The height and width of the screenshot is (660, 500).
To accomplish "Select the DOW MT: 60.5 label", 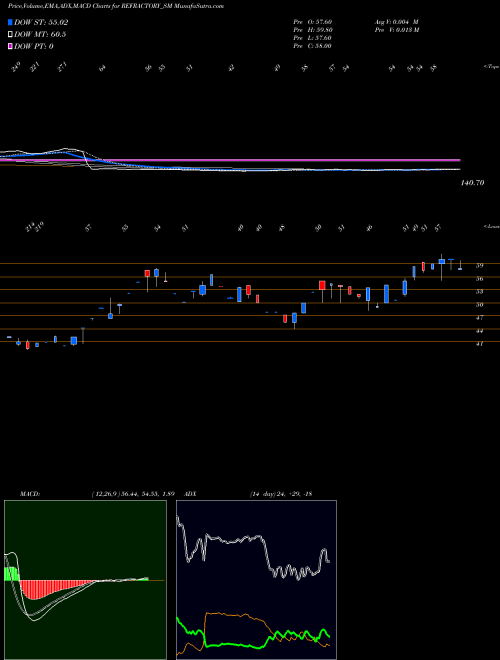I will tap(40, 35).
